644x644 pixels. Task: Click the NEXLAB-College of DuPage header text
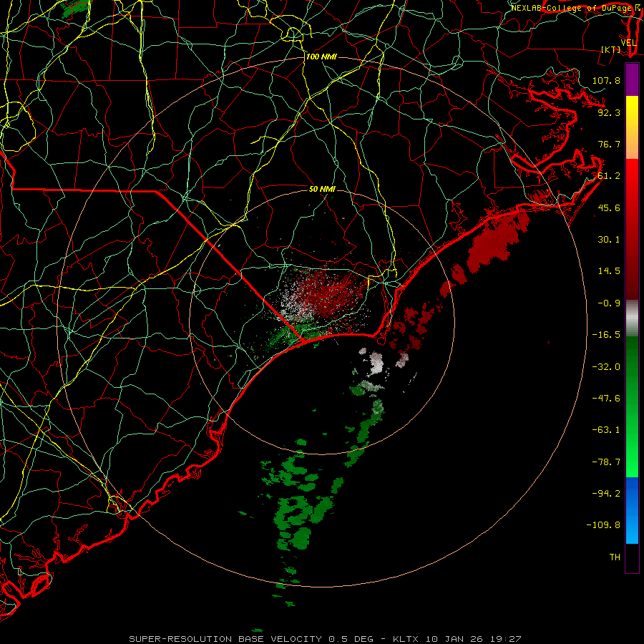click(x=571, y=8)
